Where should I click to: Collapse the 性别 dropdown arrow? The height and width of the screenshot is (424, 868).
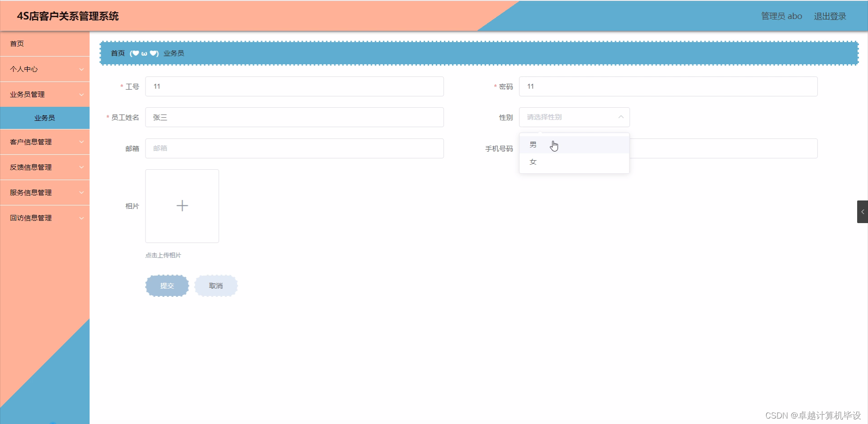(621, 117)
